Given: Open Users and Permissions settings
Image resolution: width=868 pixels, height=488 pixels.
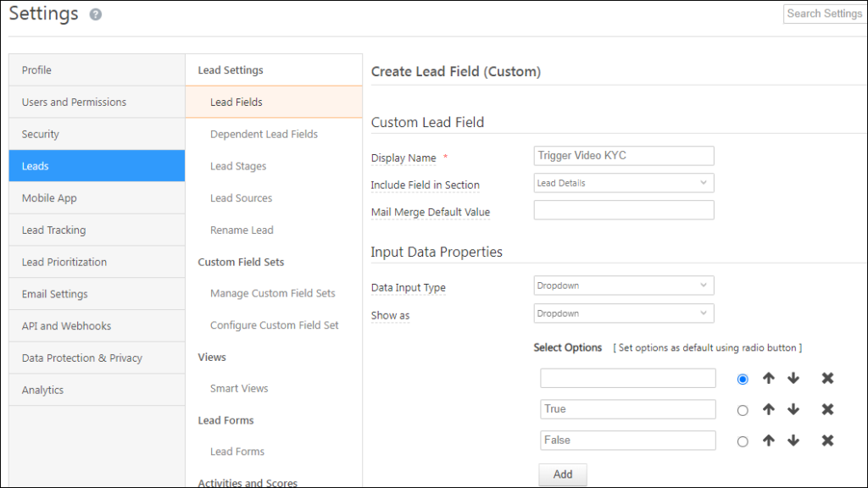Looking at the screenshot, I should 74,102.
